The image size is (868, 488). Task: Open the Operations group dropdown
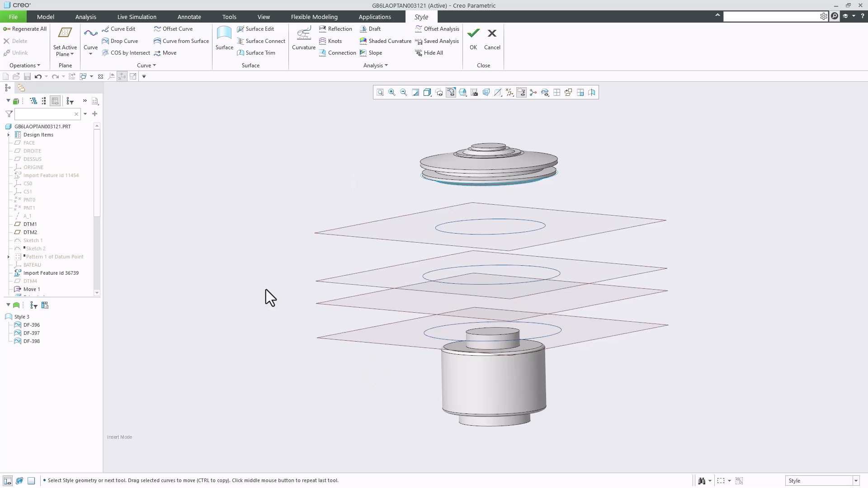pos(25,66)
